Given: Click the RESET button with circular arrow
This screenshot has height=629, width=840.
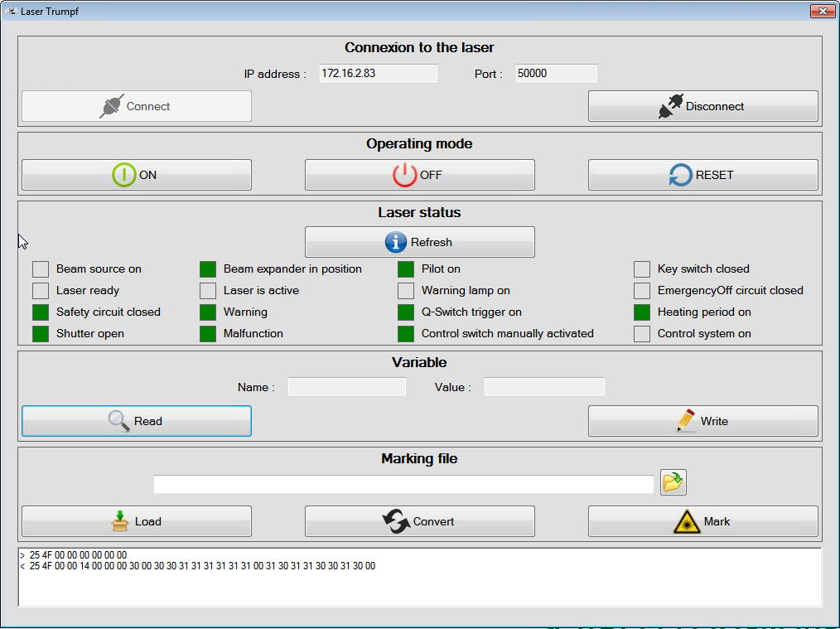Looking at the screenshot, I should tap(702, 175).
